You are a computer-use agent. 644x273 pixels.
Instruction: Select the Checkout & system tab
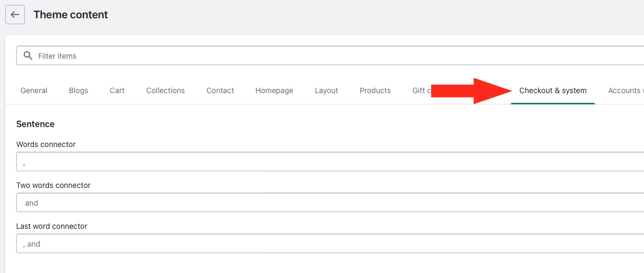click(x=553, y=90)
